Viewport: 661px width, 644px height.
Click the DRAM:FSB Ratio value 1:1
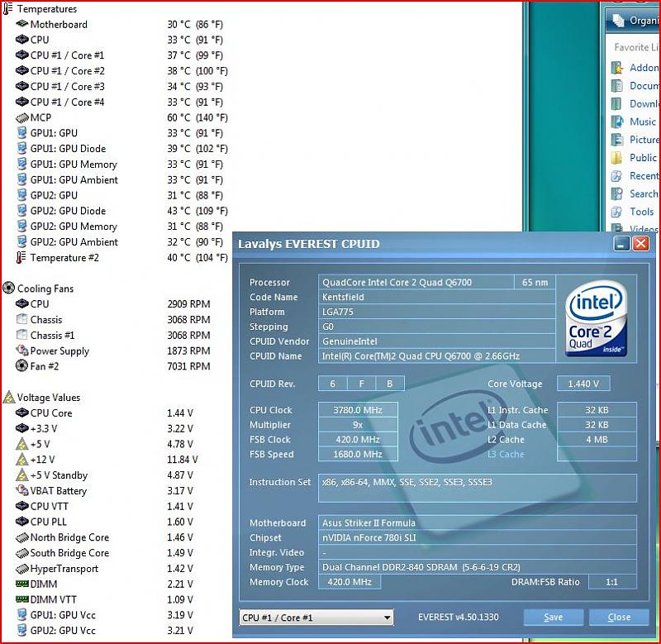612,582
